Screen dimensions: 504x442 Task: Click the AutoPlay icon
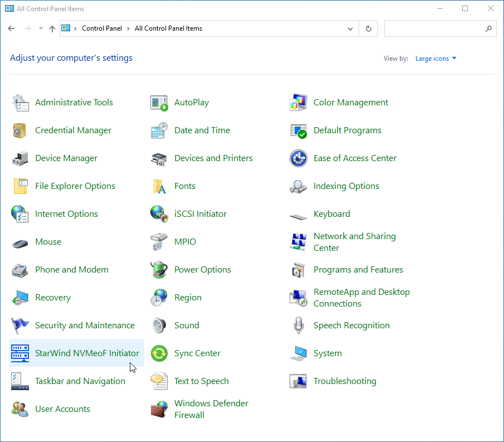coord(159,103)
